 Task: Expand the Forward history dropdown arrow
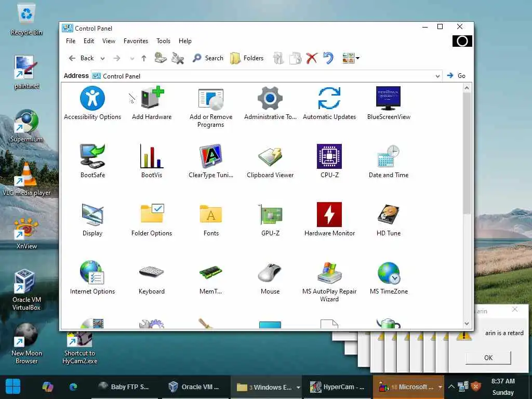pyautogui.click(x=132, y=58)
